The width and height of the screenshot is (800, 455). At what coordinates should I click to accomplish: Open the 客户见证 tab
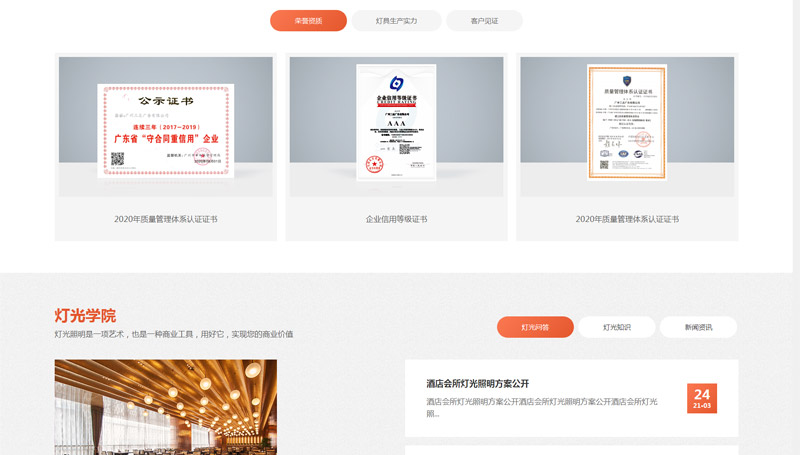click(x=484, y=21)
